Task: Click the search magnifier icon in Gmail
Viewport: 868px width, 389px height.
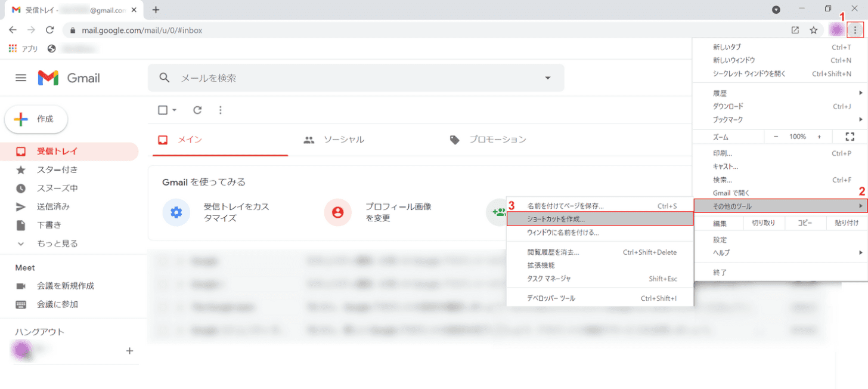Action: tap(164, 78)
